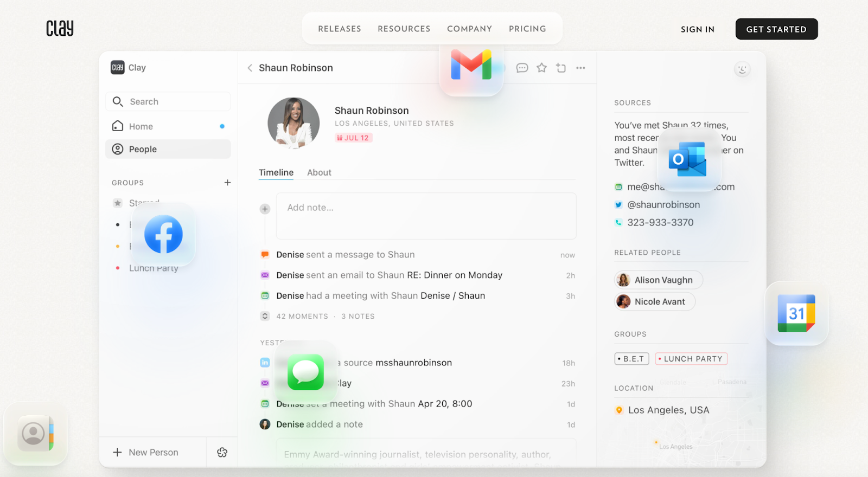This screenshot has height=477, width=868.
Task: Open the meeting entry for Apr 20, 8:00
Action: click(418, 404)
